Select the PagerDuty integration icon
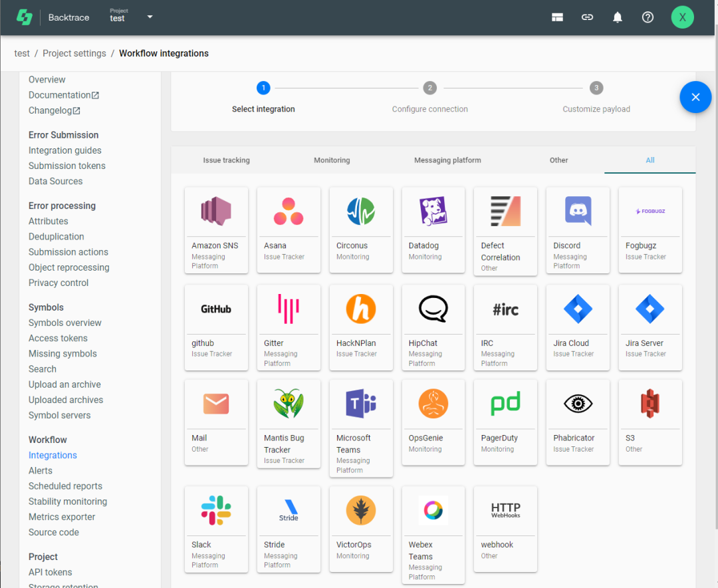This screenshot has height=588, width=718. point(505,403)
